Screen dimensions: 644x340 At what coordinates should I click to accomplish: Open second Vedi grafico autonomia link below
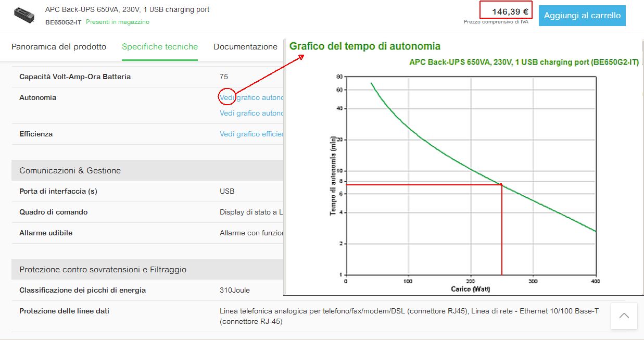[251, 113]
